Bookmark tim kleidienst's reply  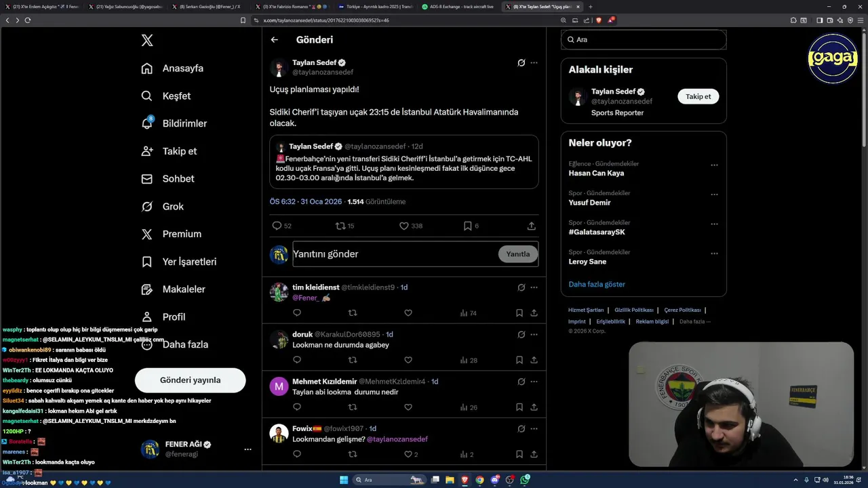point(519,313)
